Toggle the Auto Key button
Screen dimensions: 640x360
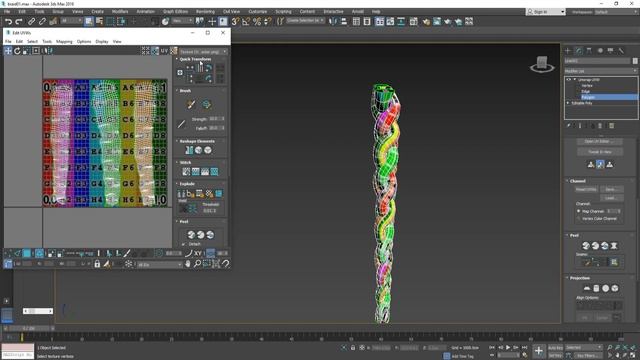555,348
